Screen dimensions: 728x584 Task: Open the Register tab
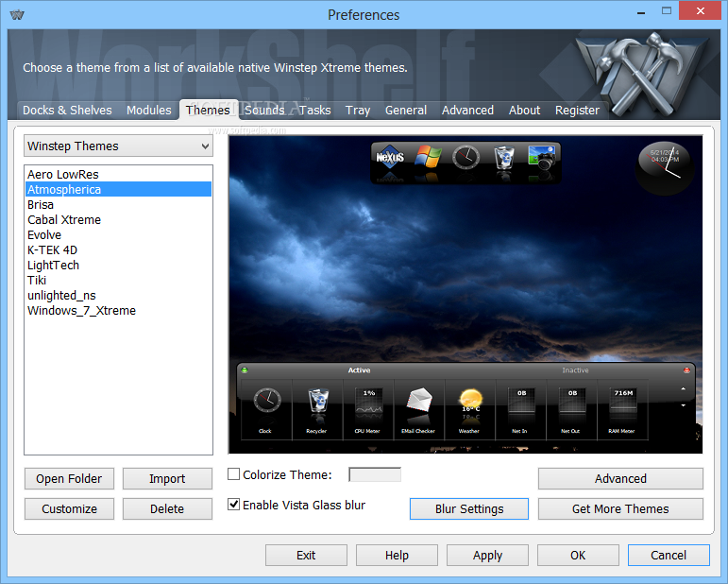point(577,111)
